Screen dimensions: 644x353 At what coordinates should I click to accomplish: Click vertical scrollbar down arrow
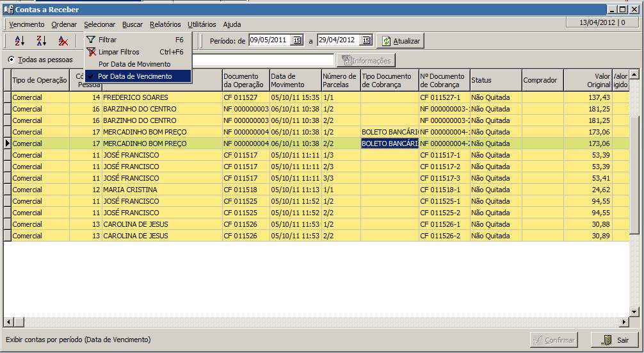tap(634, 312)
